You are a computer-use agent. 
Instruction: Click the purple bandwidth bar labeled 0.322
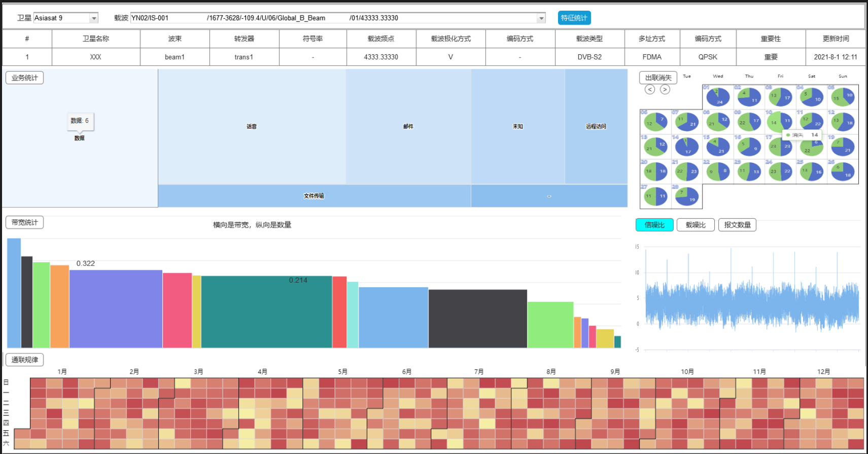(x=116, y=309)
